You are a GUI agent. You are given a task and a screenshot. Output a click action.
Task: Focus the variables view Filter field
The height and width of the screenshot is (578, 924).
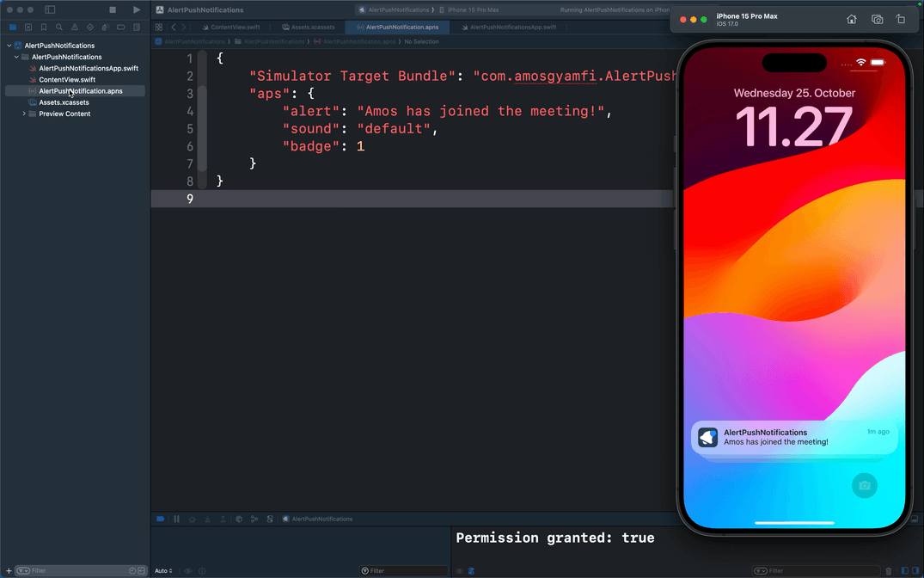coord(404,571)
